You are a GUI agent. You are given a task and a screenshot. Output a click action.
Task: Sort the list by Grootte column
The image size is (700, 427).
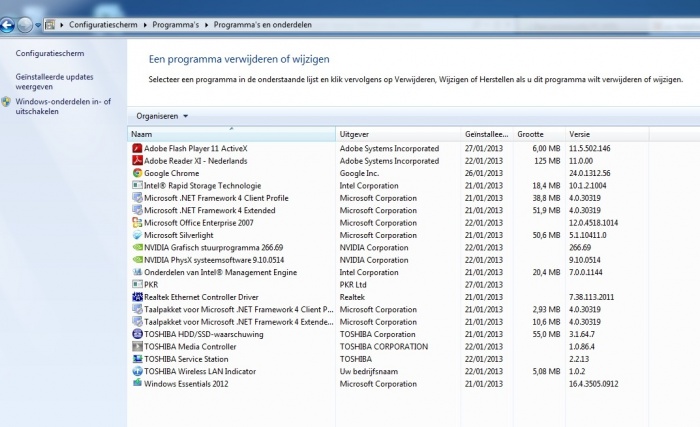[539, 134]
